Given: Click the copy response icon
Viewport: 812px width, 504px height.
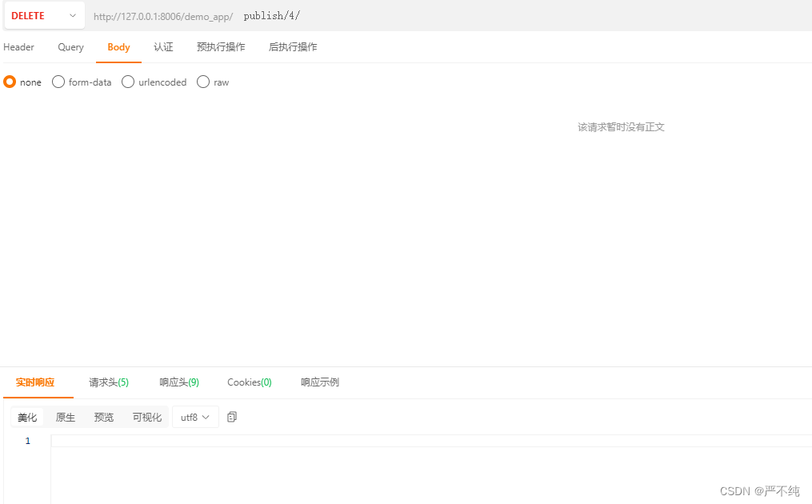Looking at the screenshot, I should click(231, 417).
